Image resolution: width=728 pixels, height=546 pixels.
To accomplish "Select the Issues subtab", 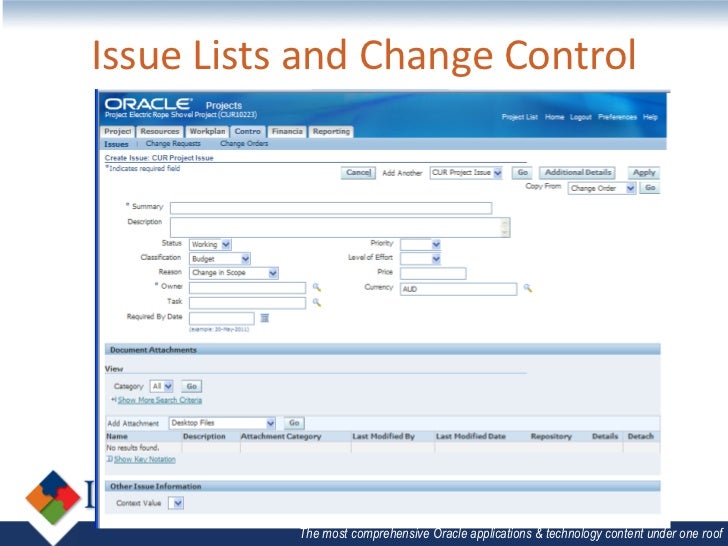I will pyautogui.click(x=116, y=144).
